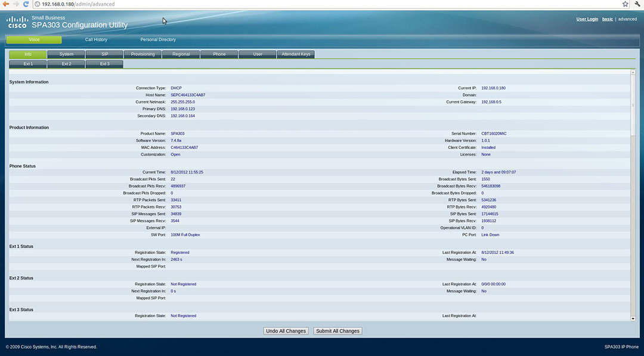Click the Customization value Open
This screenshot has width=644, height=356.
click(175, 155)
